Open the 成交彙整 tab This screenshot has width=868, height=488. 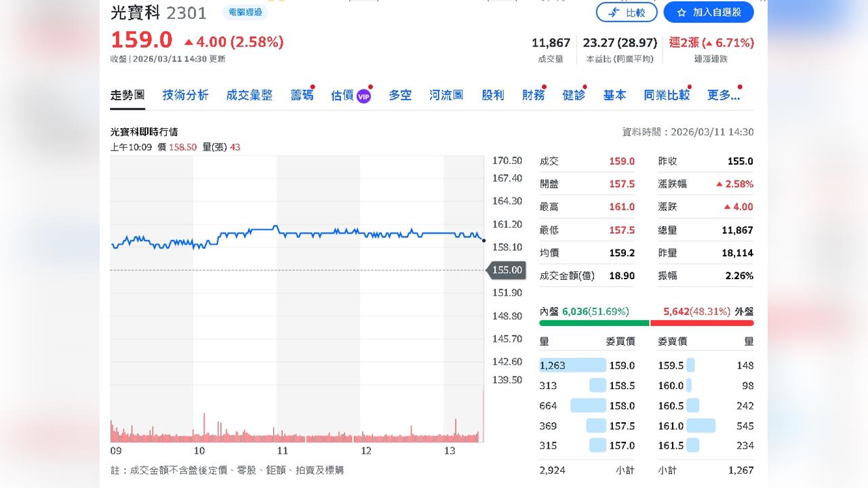point(249,95)
